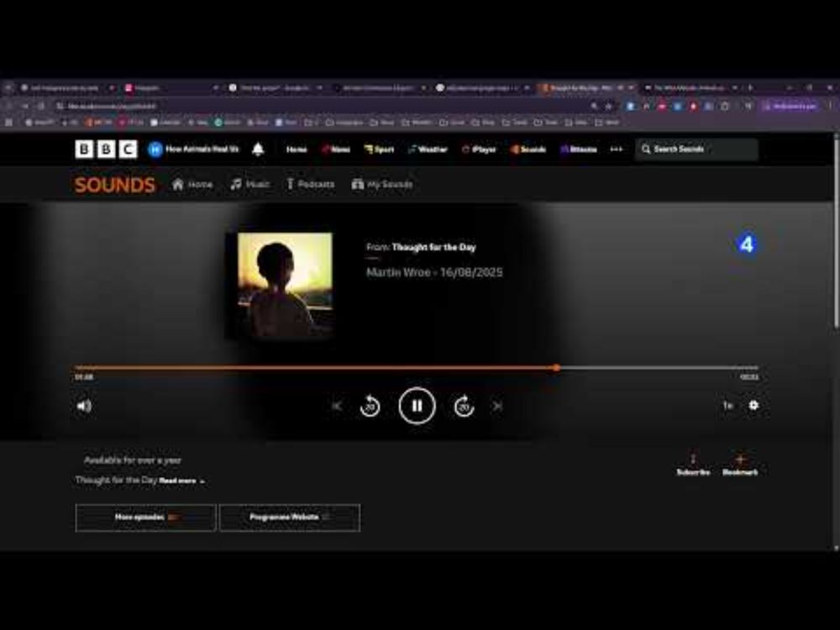Open the Radio 4 station logo

(x=746, y=244)
